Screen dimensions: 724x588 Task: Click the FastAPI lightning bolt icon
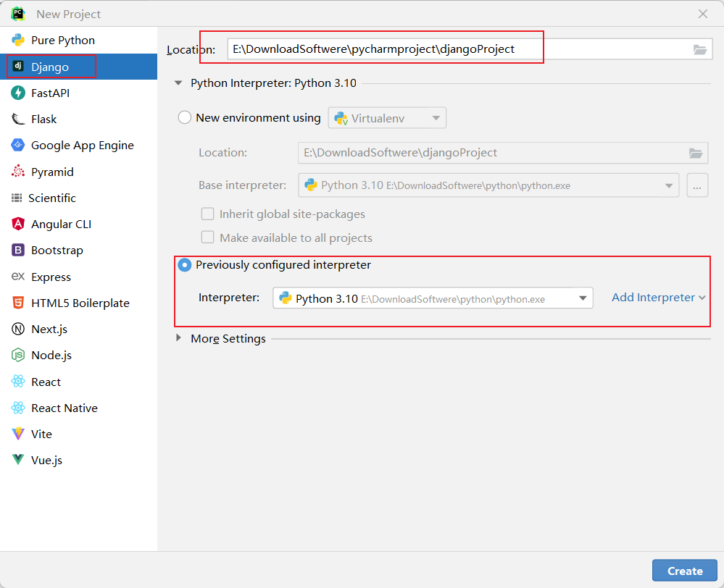coord(18,93)
